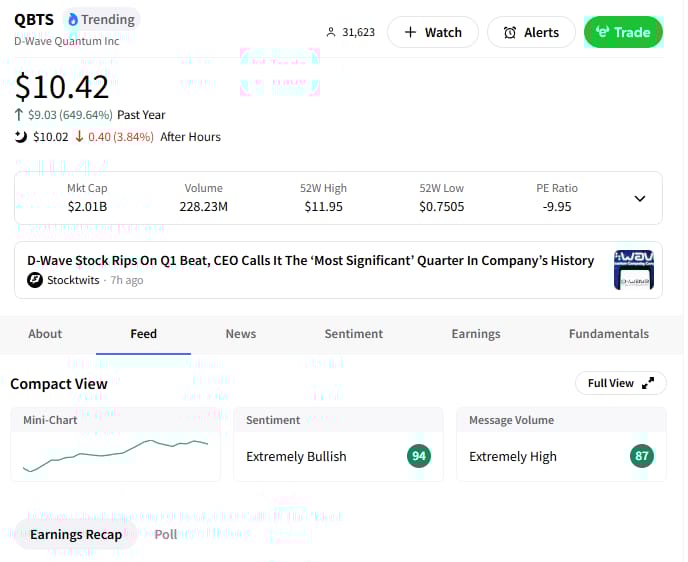Screen dimensions: 688x562
Task: Click the Message Volume 87 badge
Action: (642, 456)
